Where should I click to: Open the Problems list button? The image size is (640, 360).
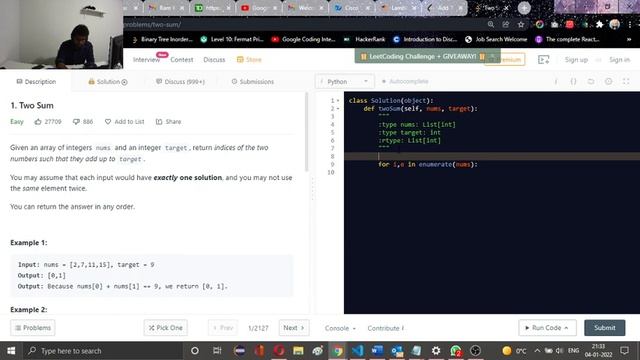click(x=33, y=328)
